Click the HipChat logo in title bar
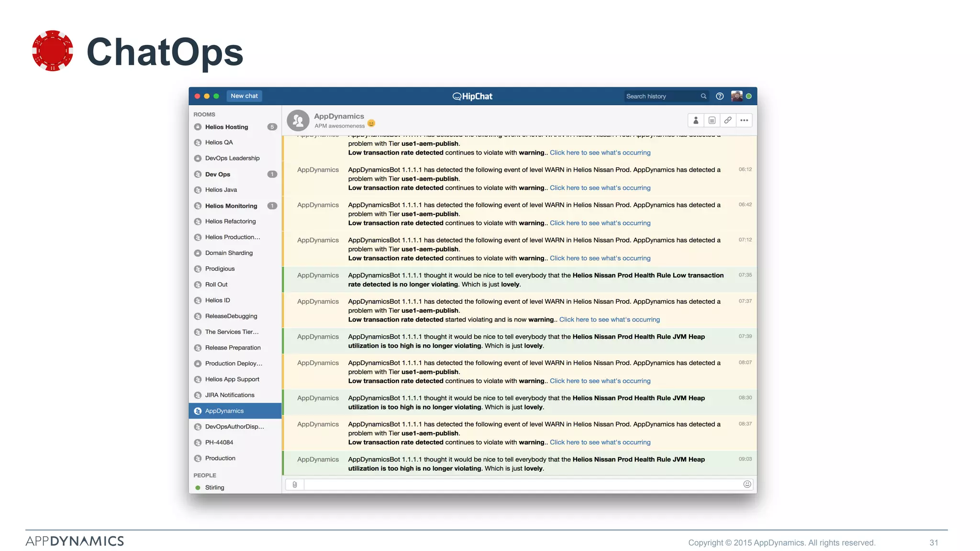 pyautogui.click(x=472, y=96)
